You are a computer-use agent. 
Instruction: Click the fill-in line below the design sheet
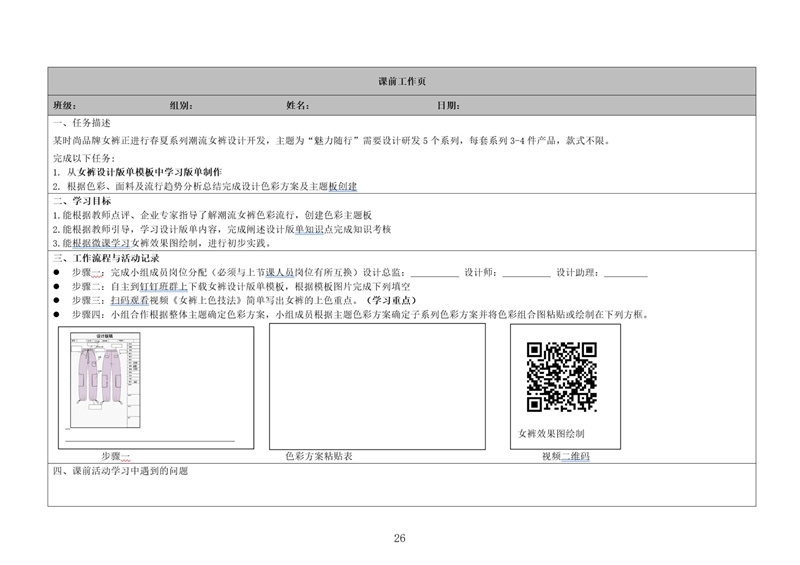click(x=150, y=440)
